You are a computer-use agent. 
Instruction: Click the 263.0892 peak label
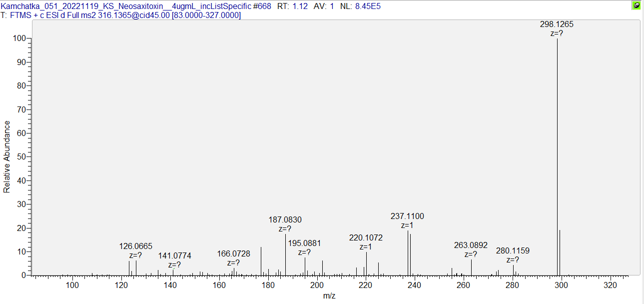tap(471, 245)
